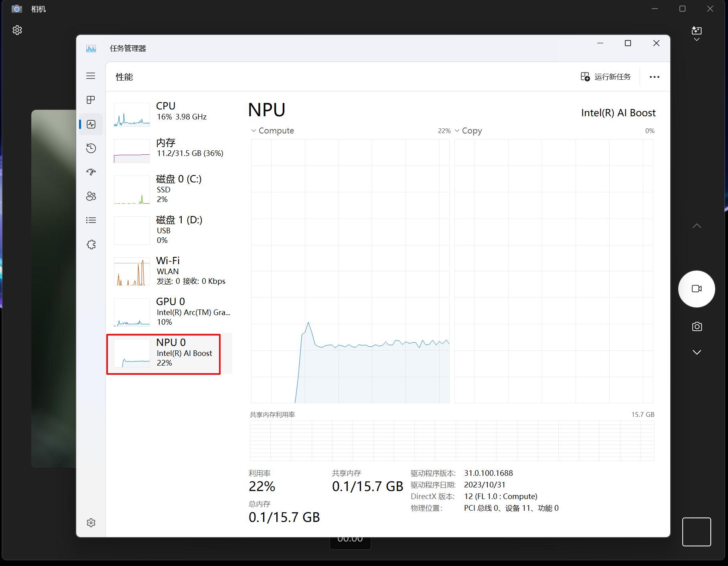This screenshot has width=728, height=566.
Task: Switch Camera to video recording mode
Action: tap(697, 289)
